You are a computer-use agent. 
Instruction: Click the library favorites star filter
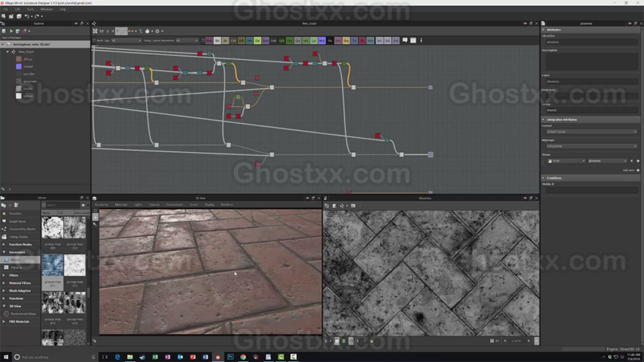(x=83, y=205)
